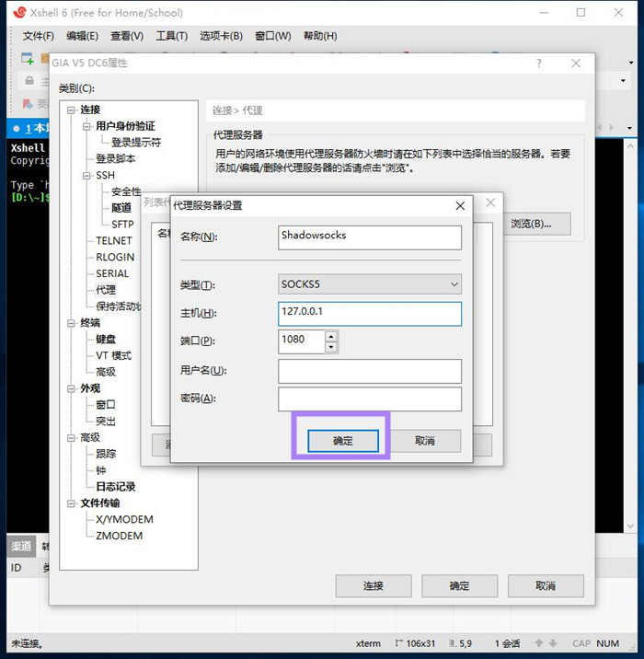644x659 pixels.
Task: Click the lock icon in Xshell address bar
Action: pyautogui.click(x=29, y=80)
